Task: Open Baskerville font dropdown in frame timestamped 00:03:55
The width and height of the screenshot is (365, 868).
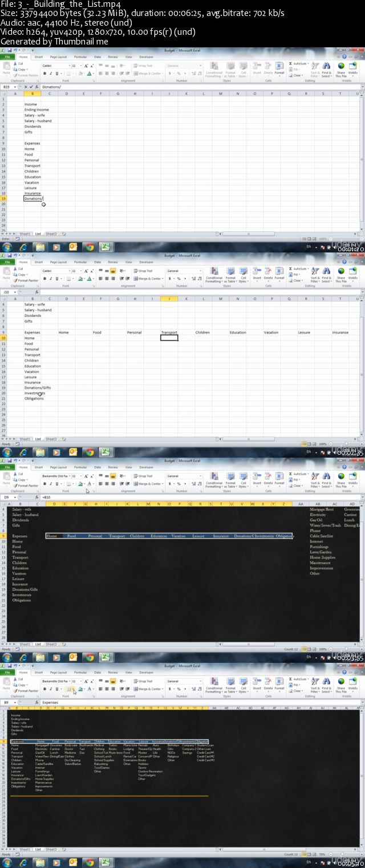Action: click(68, 476)
